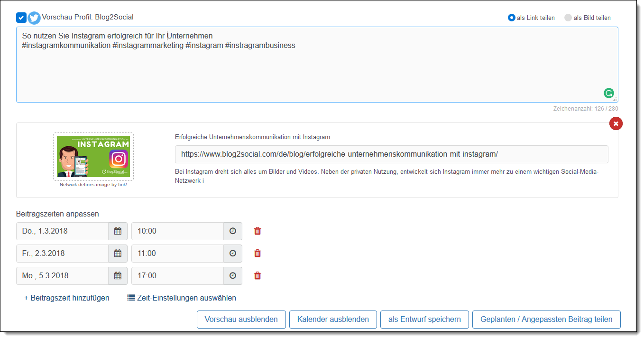The width and height of the screenshot is (644, 339).
Task: Open calendar icon for Do., 1.3.2018
Action: point(118,231)
